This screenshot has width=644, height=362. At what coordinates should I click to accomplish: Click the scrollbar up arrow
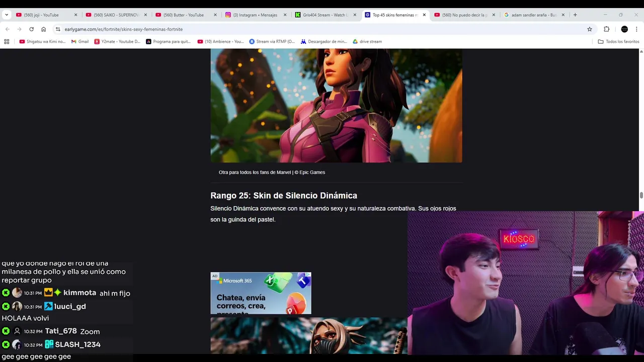(641, 52)
